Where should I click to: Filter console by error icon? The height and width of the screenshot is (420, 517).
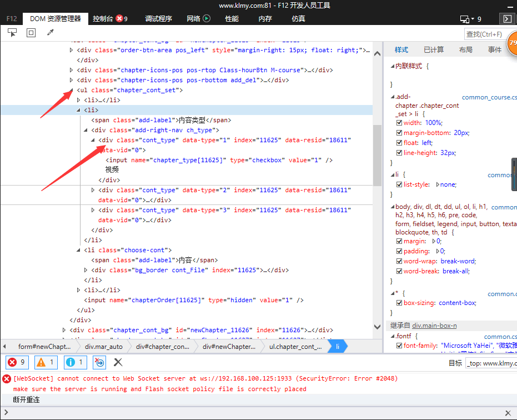[17, 362]
